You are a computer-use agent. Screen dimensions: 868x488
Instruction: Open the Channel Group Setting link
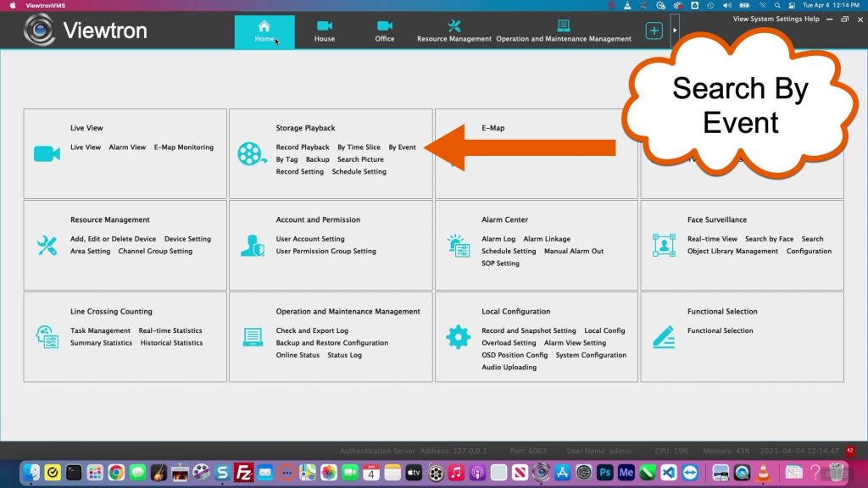pos(156,251)
